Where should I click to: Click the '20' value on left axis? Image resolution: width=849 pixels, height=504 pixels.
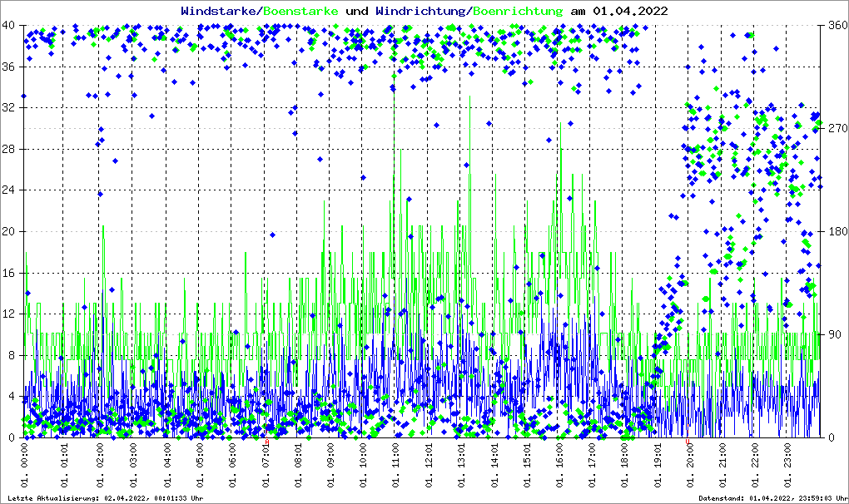point(9,231)
